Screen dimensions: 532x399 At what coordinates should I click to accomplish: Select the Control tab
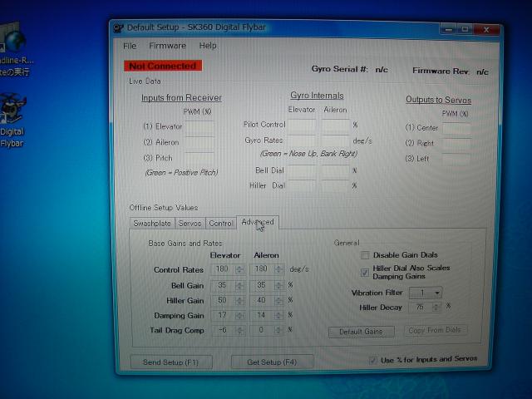pyautogui.click(x=220, y=224)
